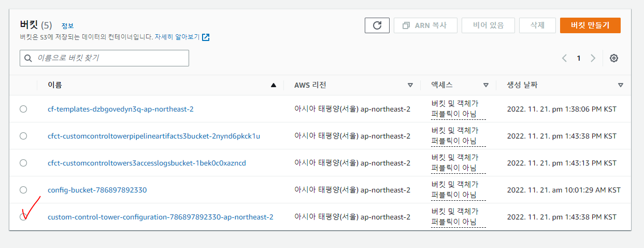
Task: Click creation date 10:01:29 AM KST
Action: [564, 190]
